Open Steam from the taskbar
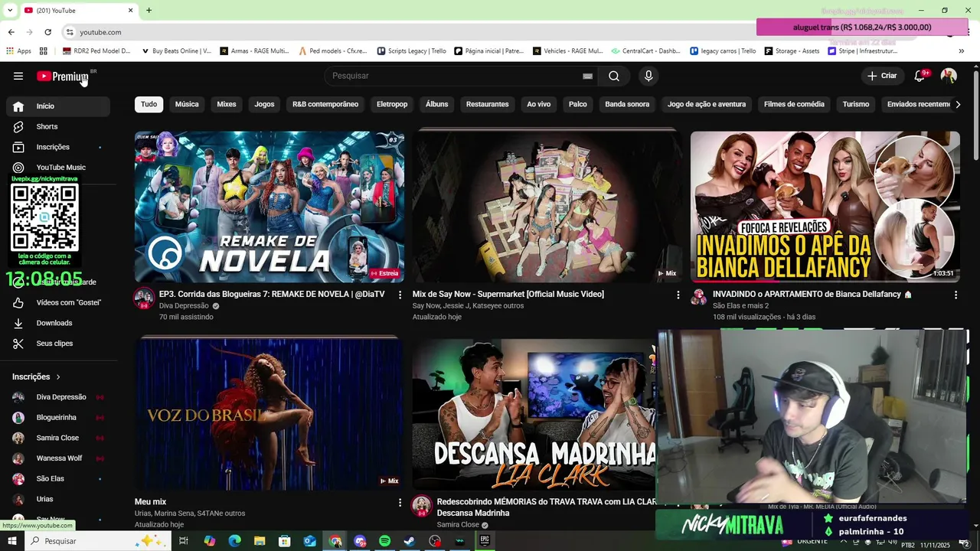Image resolution: width=980 pixels, height=551 pixels. pos(410,541)
